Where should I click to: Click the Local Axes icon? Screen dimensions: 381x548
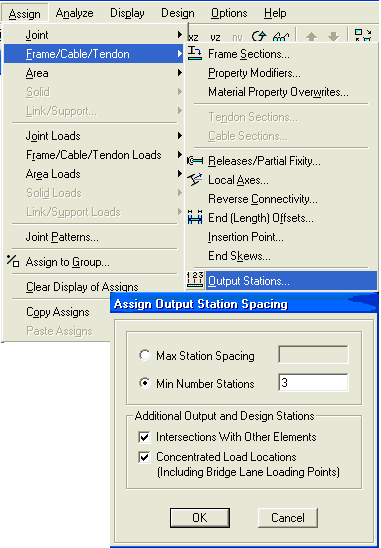click(x=195, y=180)
